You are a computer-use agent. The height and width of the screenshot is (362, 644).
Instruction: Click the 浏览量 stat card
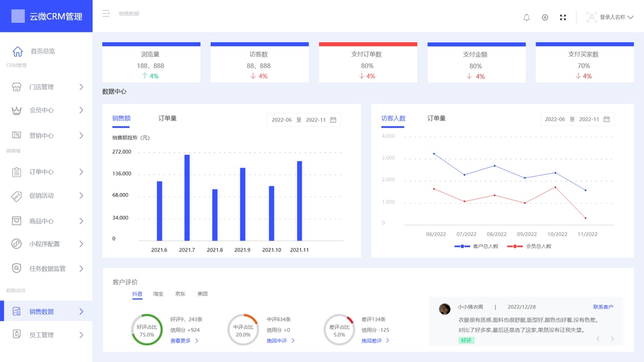click(151, 62)
